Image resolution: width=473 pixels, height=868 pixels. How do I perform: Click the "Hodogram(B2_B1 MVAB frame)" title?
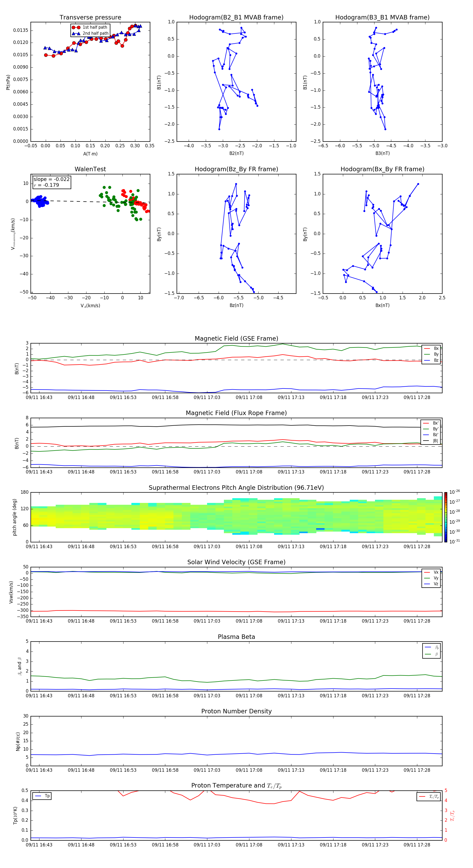[x=236, y=18]
